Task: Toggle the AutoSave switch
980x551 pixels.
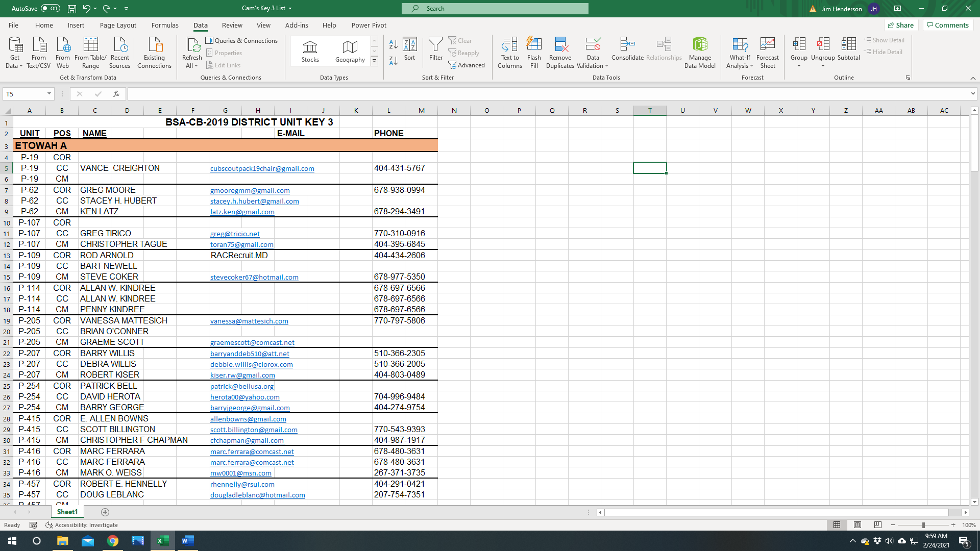Action: 50,8
